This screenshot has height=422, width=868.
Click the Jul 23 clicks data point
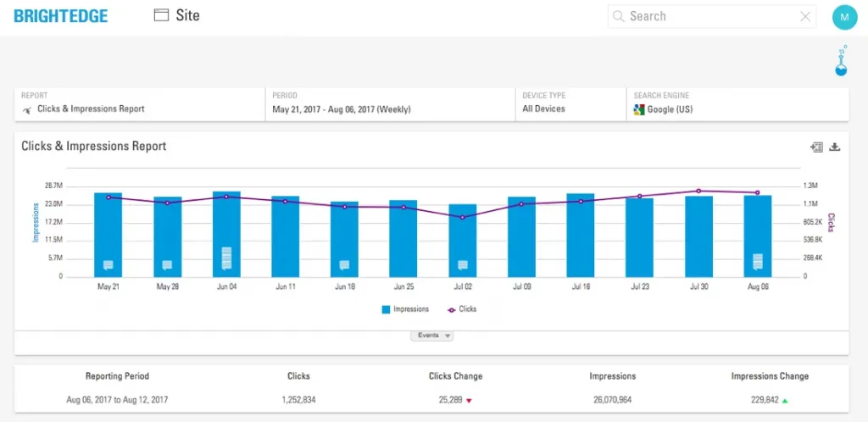pos(639,196)
